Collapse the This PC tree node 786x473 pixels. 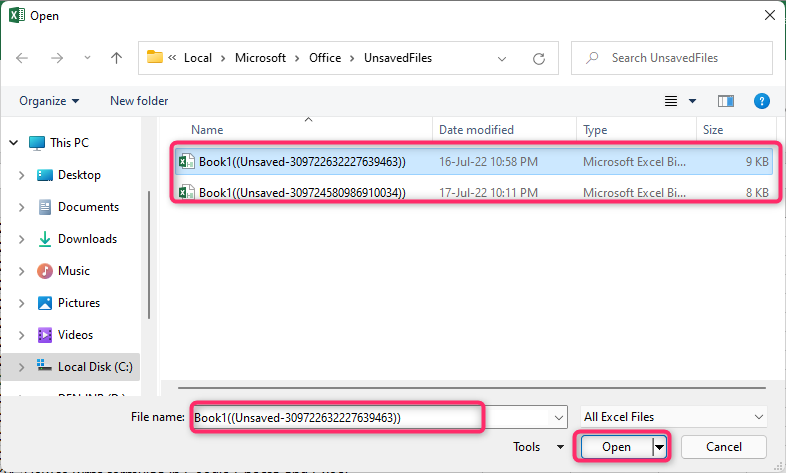(x=14, y=143)
